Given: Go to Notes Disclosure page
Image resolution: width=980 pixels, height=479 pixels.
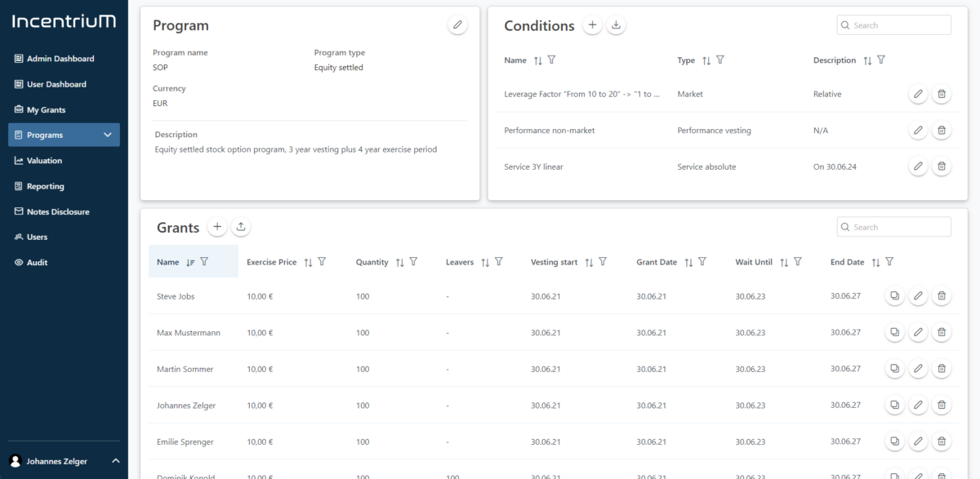Looking at the screenshot, I should click(x=58, y=211).
